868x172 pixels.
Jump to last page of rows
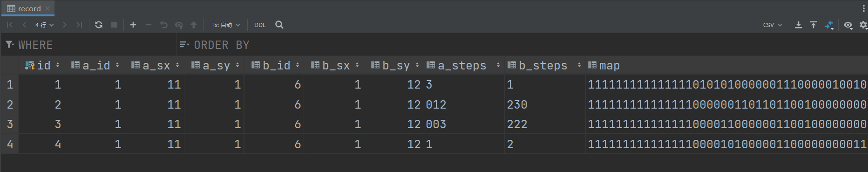pos(79,25)
